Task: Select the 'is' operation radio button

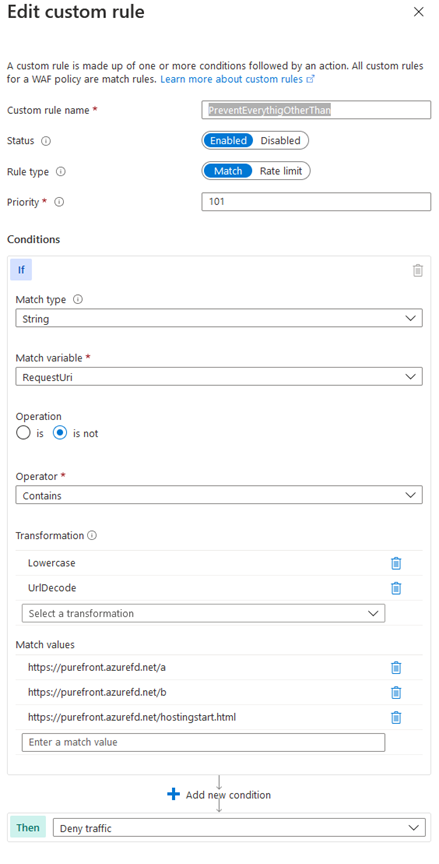Action: point(23,433)
